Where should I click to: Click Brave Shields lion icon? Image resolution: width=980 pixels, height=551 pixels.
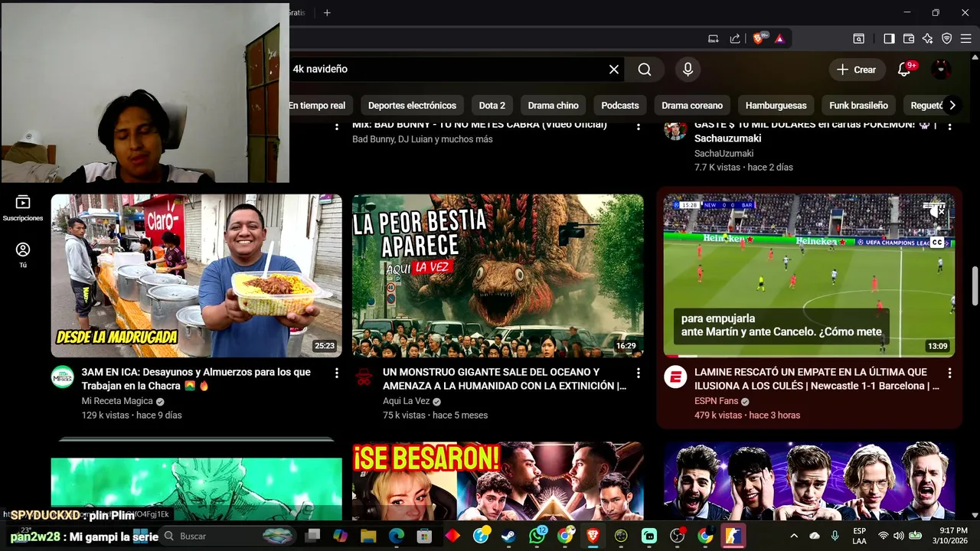(x=759, y=38)
